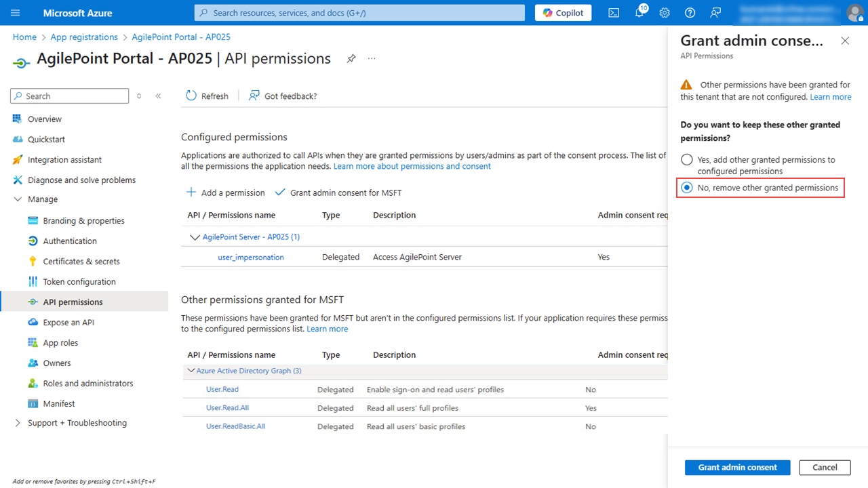Click the Quickstart cloud icon

18,139
